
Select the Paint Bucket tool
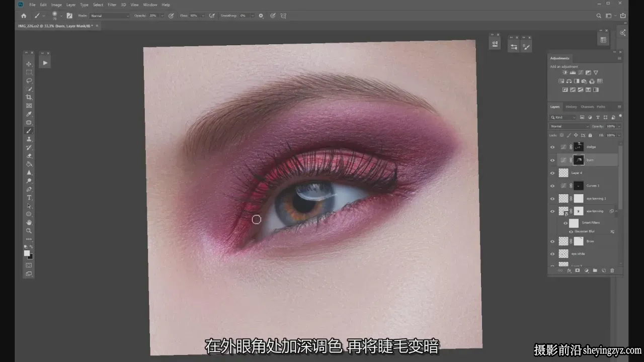pyautogui.click(x=29, y=164)
